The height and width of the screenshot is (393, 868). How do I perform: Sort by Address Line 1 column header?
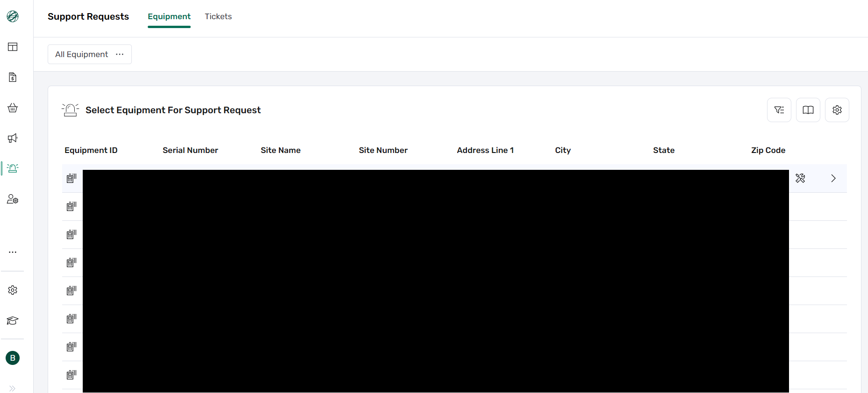point(485,150)
